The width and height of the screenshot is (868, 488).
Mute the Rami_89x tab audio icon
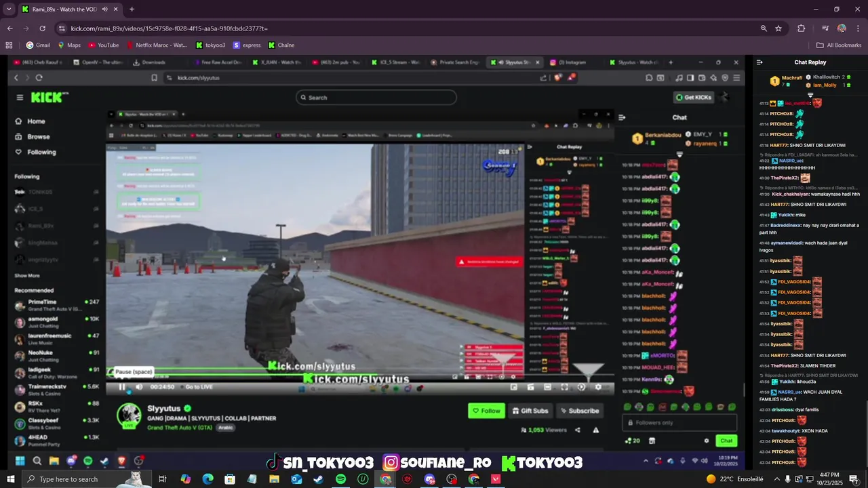click(105, 9)
